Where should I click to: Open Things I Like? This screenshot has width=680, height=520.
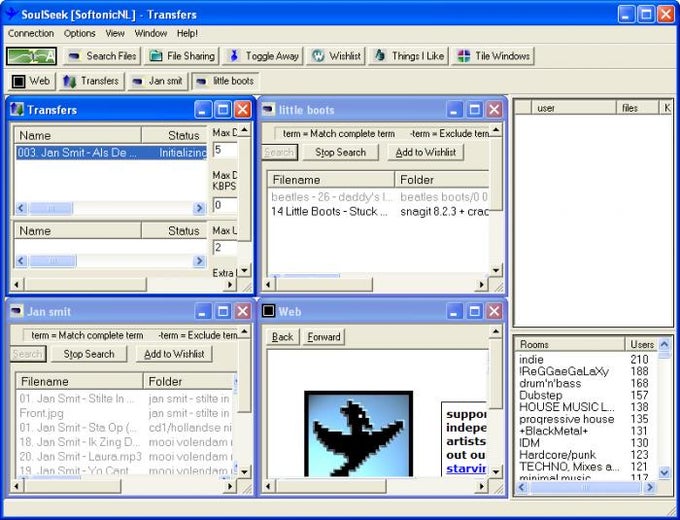click(x=409, y=56)
